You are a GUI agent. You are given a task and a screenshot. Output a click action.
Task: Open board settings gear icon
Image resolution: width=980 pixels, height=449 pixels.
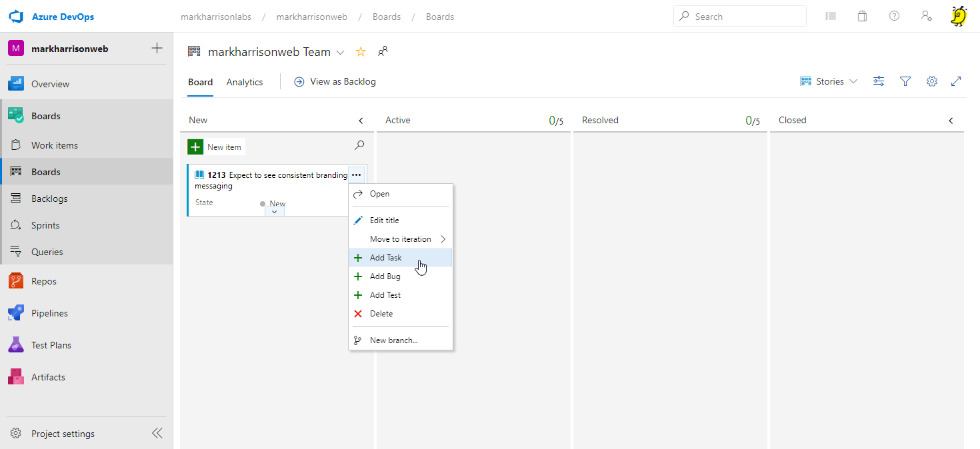[x=932, y=81]
